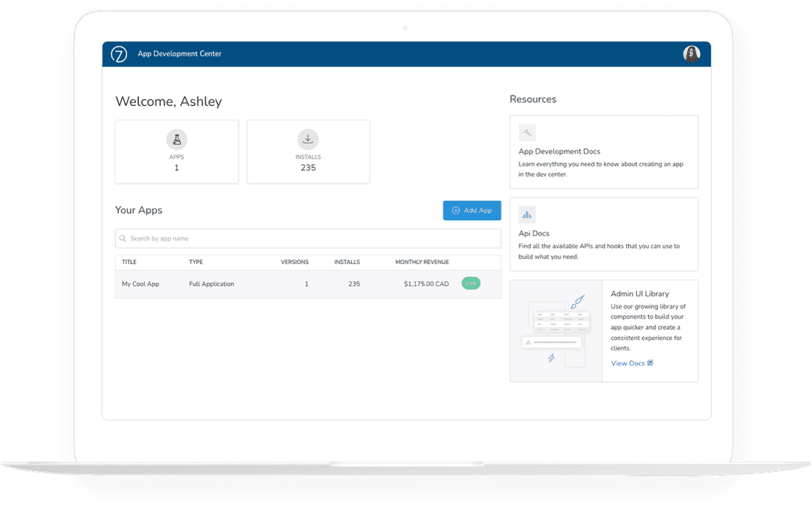The width and height of the screenshot is (812, 507).
Task: Click the search magnifier in the app search bar
Action: tap(122, 238)
